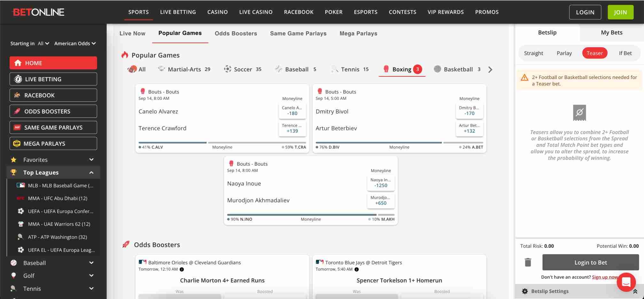
Task: Click the Top Leagues trophy icon
Action: pyautogui.click(x=13, y=172)
